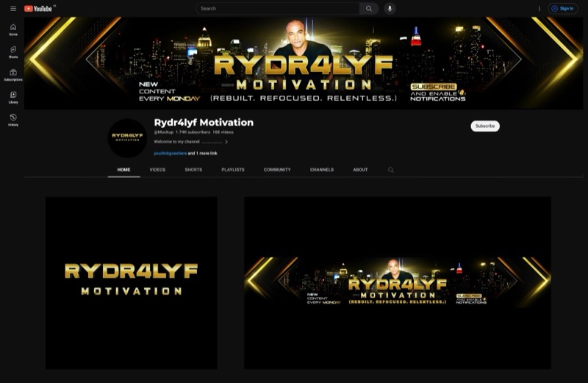
Task: Select the HOME tab
Action: [123, 170]
